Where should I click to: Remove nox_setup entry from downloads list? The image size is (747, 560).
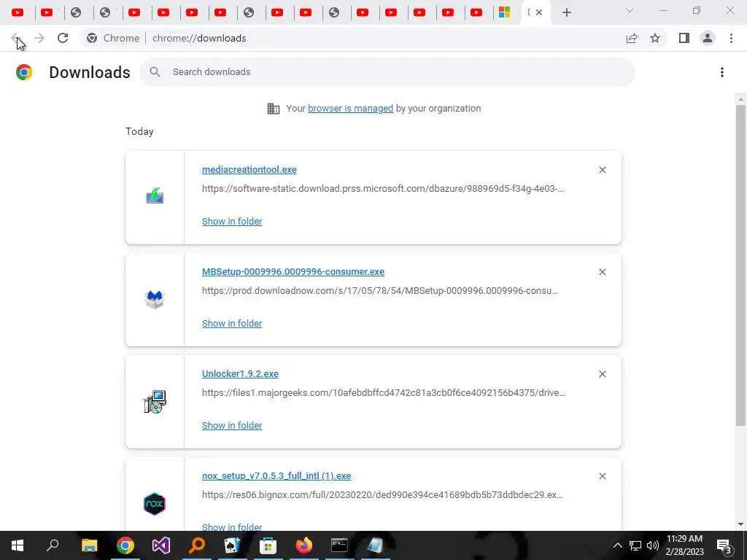[602, 476]
